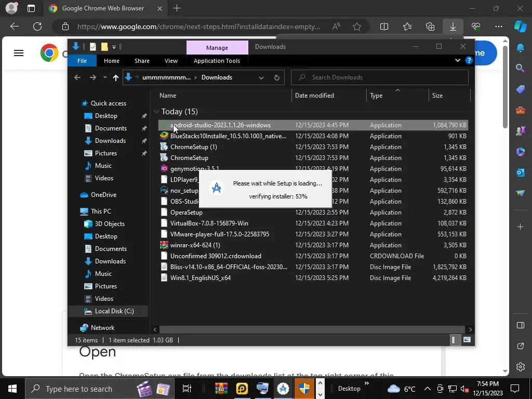Select winrar-x64-624 (1) file
The height and width of the screenshot is (399, 532).
click(x=313, y=245)
